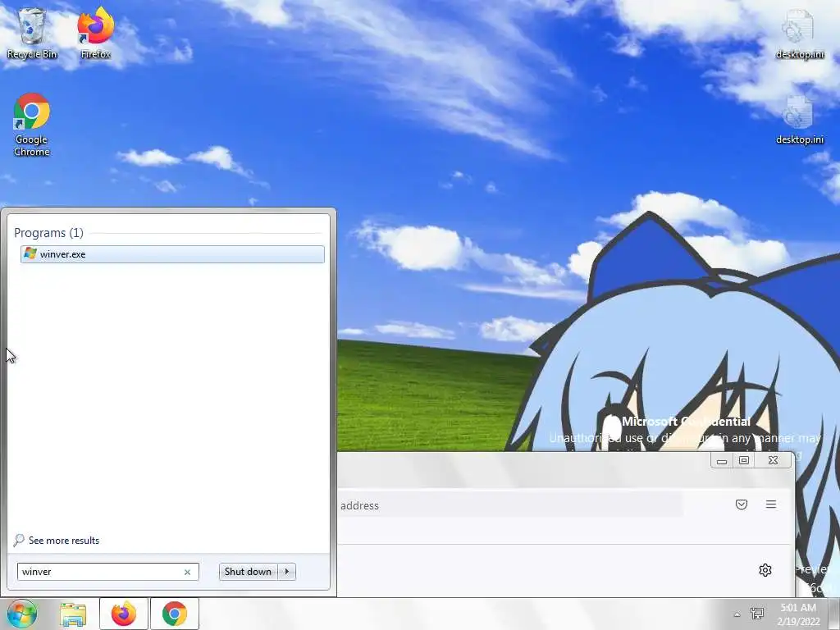Close the Firefox window
Image resolution: width=840 pixels, height=630 pixels.
773,461
